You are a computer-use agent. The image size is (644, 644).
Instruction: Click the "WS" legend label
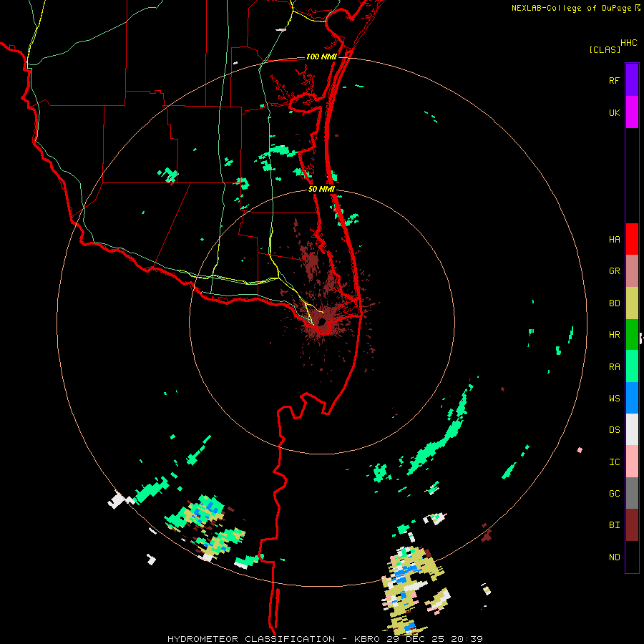[614, 399]
